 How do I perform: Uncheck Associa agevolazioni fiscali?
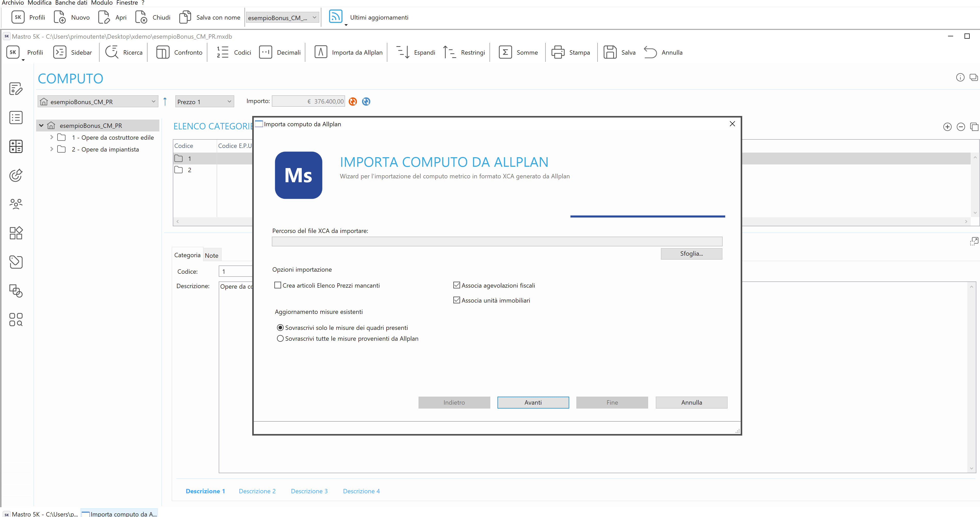[x=456, y=285]
